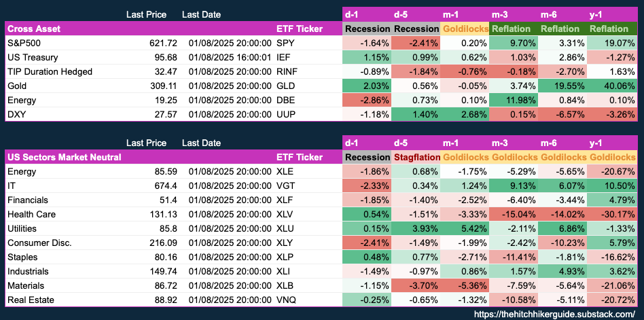Click the Cross Asset table header
Screen dimensions: 644x320
[33, 29]
